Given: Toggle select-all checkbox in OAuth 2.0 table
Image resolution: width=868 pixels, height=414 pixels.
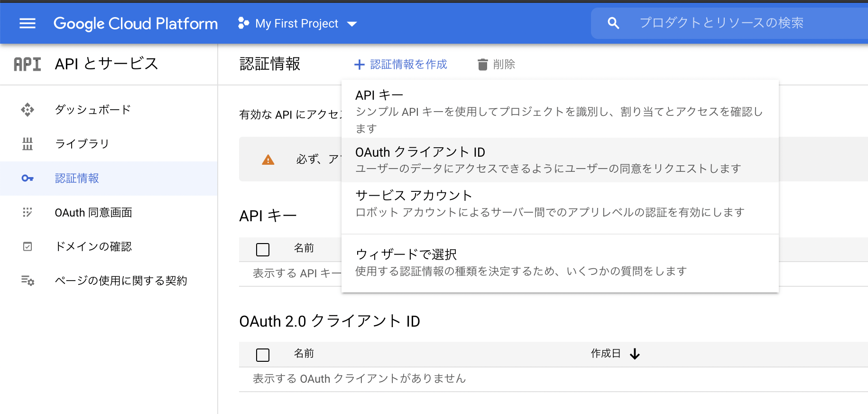Looking at the screenshot, I should point(263,355).
